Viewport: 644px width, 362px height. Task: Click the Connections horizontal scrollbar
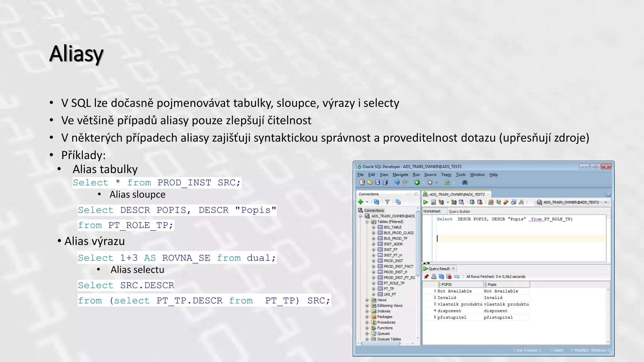380,343
